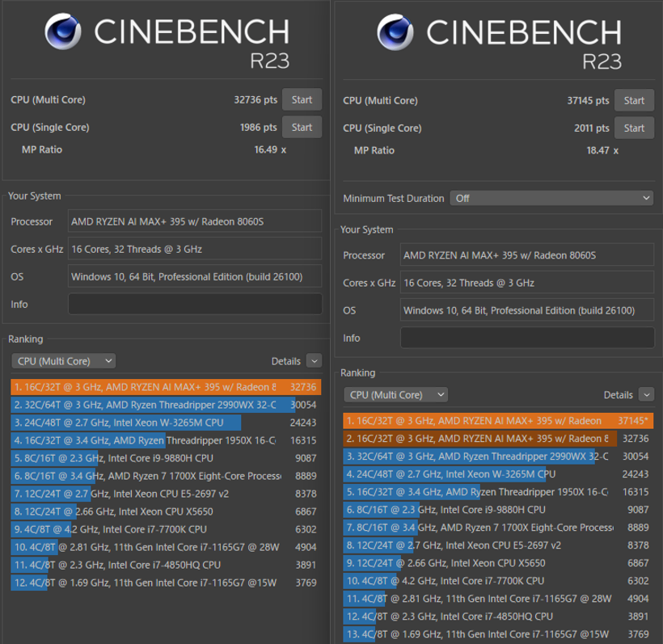Select the i7-1165G7 @ 28W row in right window

pyautogui.click(x=498, y=599)
